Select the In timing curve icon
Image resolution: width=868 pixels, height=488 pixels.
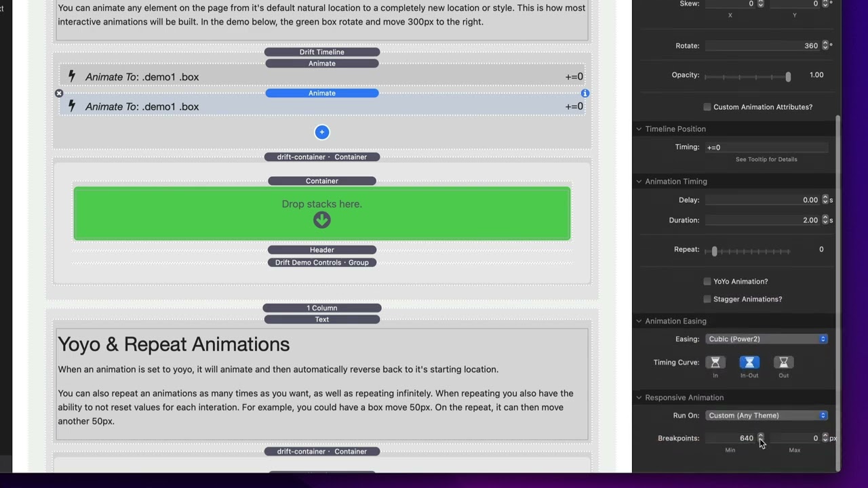coord(715,363)
